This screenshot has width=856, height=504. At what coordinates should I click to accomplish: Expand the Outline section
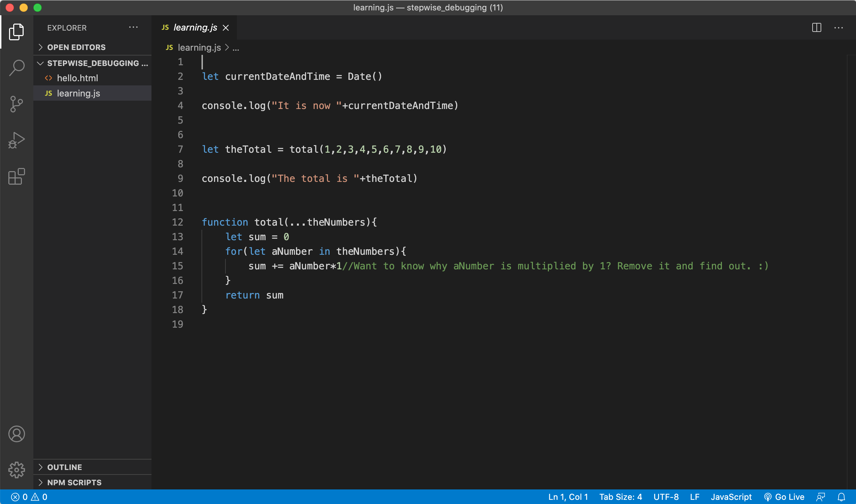pyautogui.click(x=92, y=467)
